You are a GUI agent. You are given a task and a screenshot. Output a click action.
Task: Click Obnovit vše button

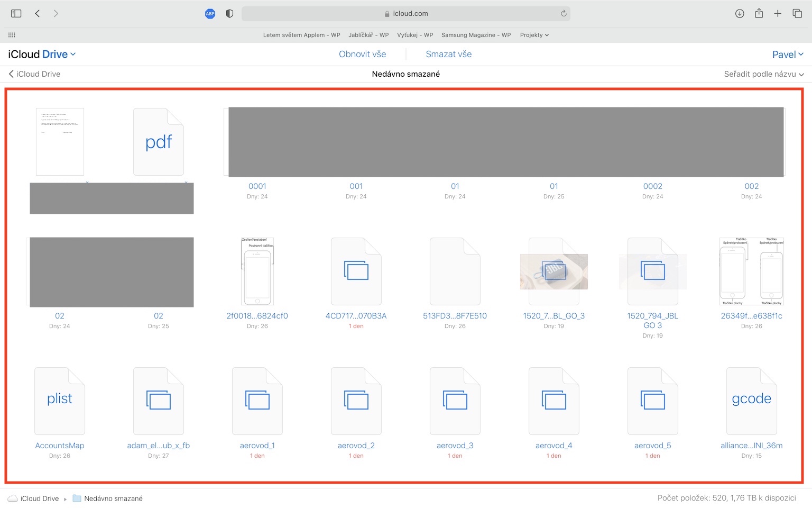(x=362, y=54)
